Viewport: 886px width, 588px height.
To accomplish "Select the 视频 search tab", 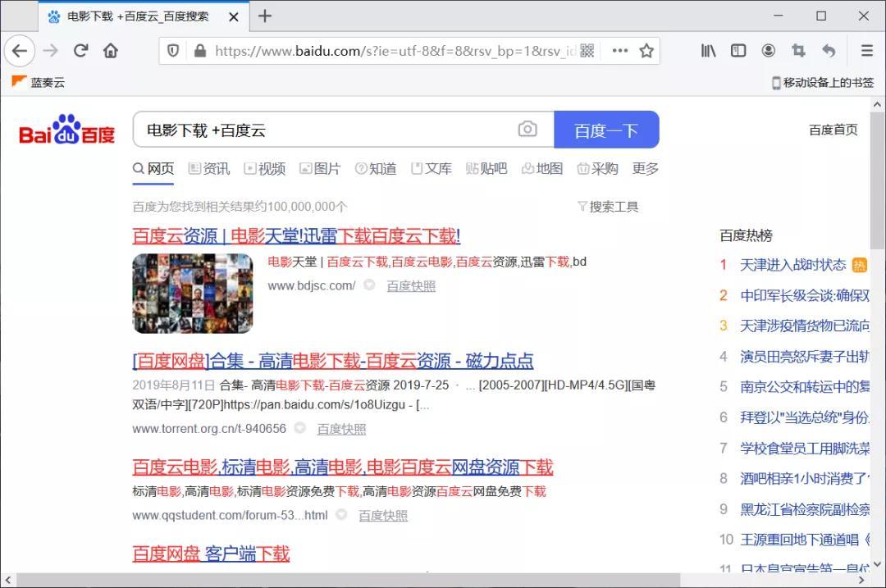I will pos(271,168).
